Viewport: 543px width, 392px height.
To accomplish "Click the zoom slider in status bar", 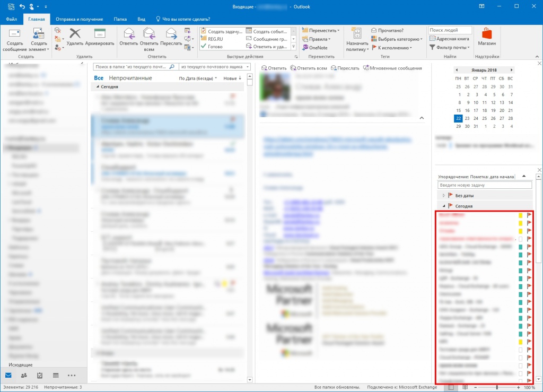I will (496, 388).
